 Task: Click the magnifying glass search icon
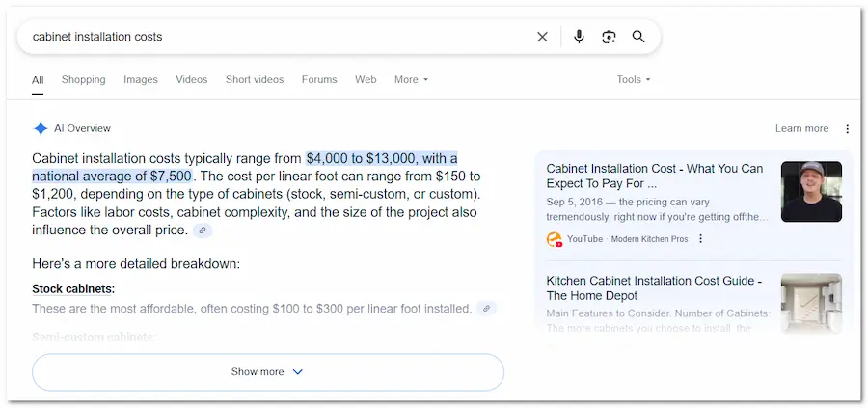point(638,37)
